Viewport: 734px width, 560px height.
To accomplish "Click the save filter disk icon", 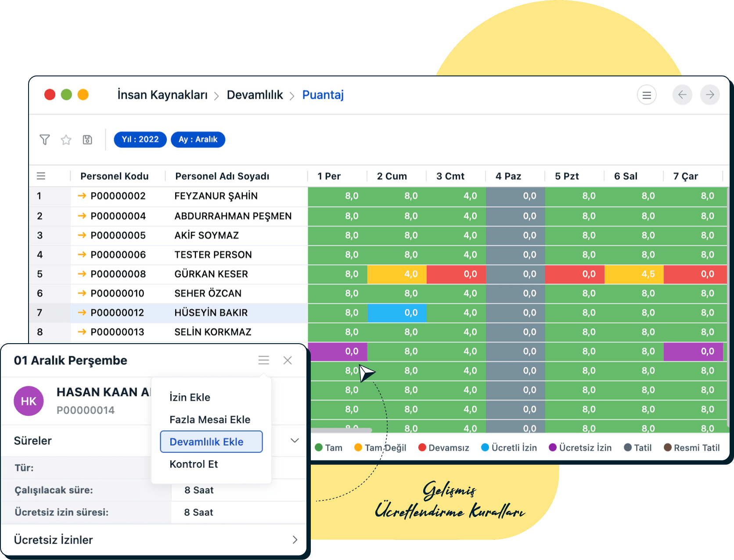I will (87, 140).
